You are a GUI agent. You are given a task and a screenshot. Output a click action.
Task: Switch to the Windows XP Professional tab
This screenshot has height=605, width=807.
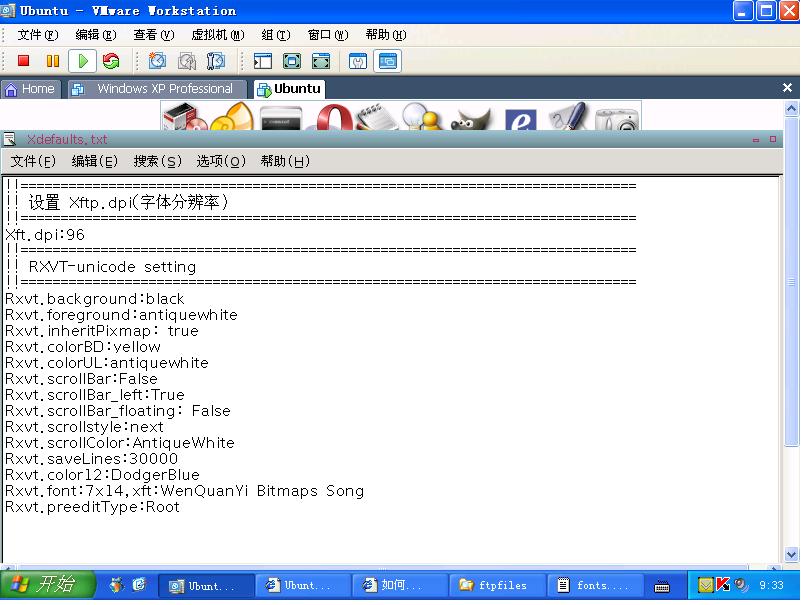tap(158, 90)
